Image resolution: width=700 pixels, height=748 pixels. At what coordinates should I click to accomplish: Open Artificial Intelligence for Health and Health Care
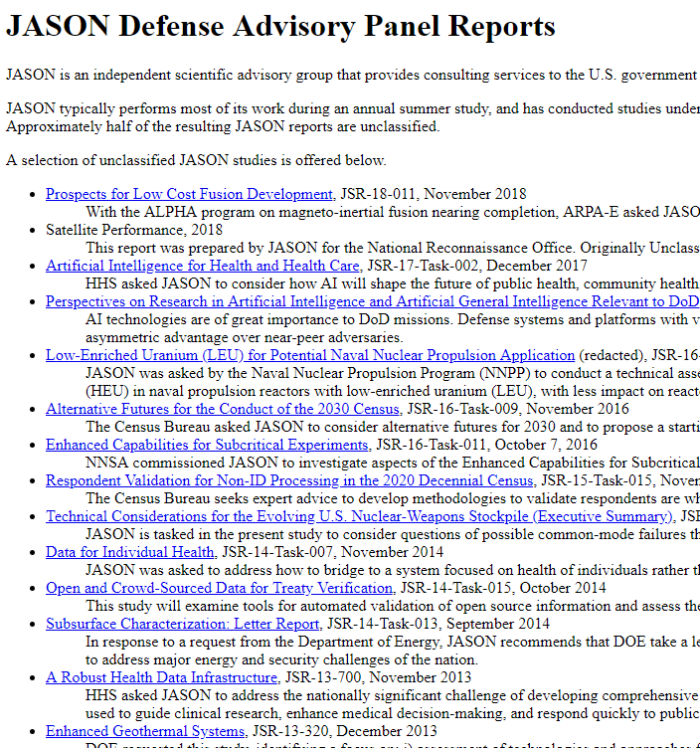pyautogui.click(x=203, y=266)
